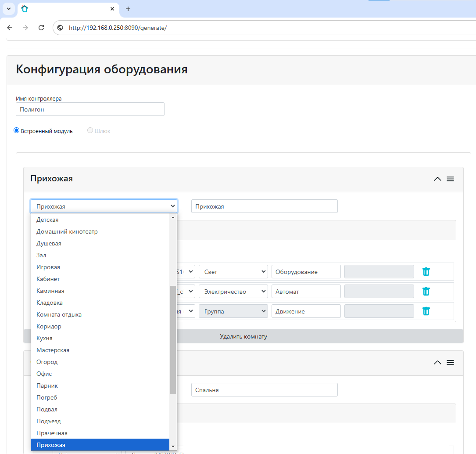Open a new browser tab

coord(128,9)
